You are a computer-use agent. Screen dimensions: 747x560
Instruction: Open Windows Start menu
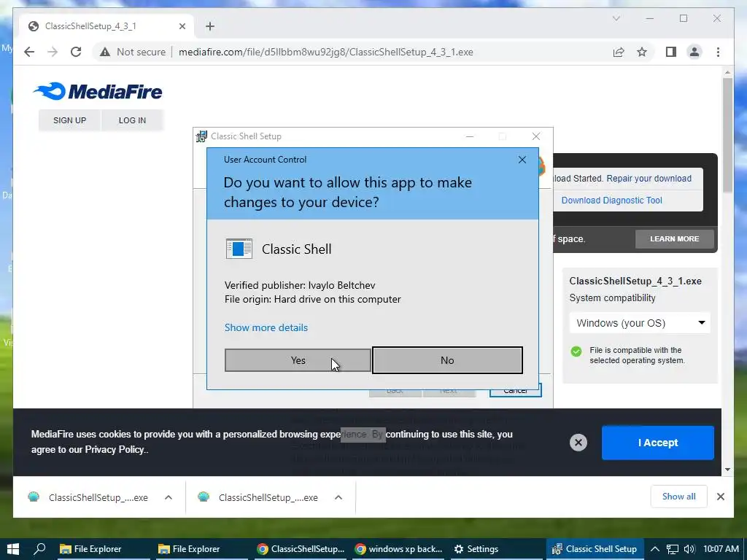pos(13,549)
